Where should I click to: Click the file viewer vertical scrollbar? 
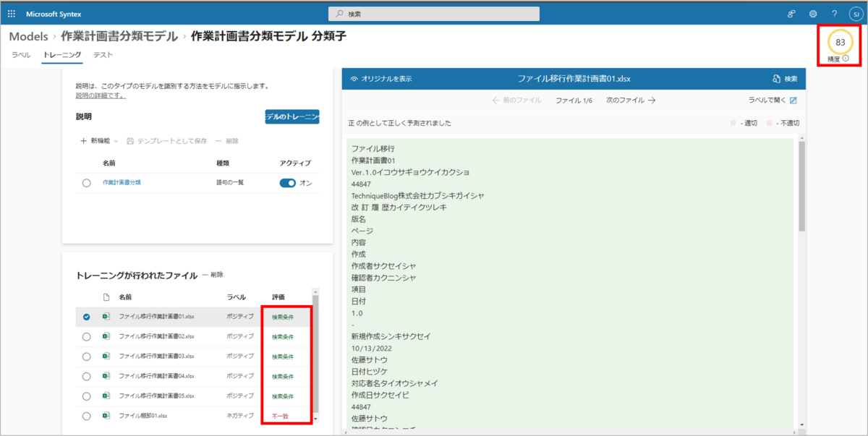tap(801, 187)
